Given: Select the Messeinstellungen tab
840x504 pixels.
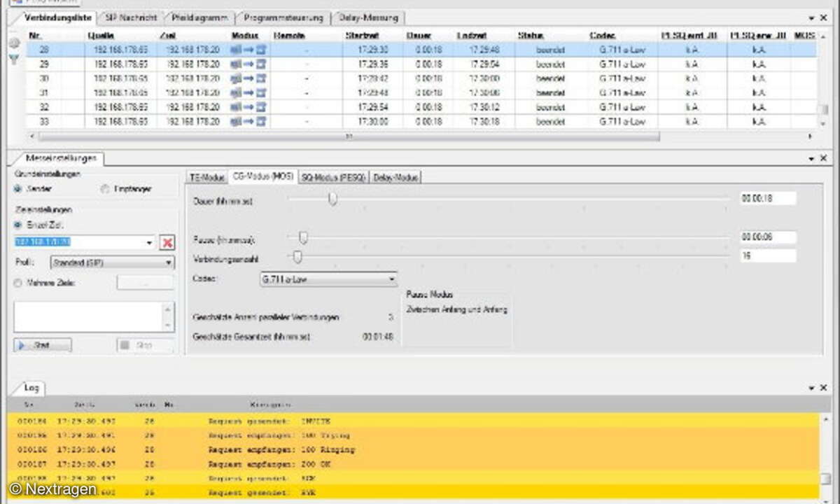Looking at the screenshot, I should click(x=59, y=159).
